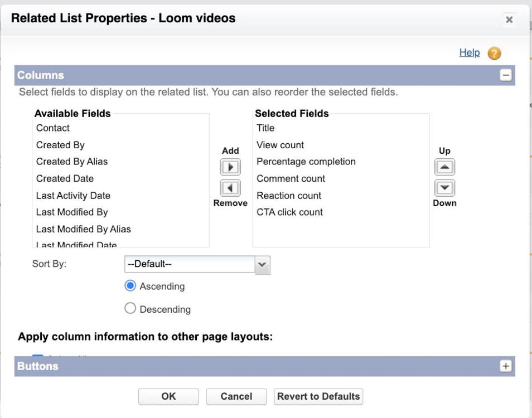Close the Related List Properties dialog

509,20
